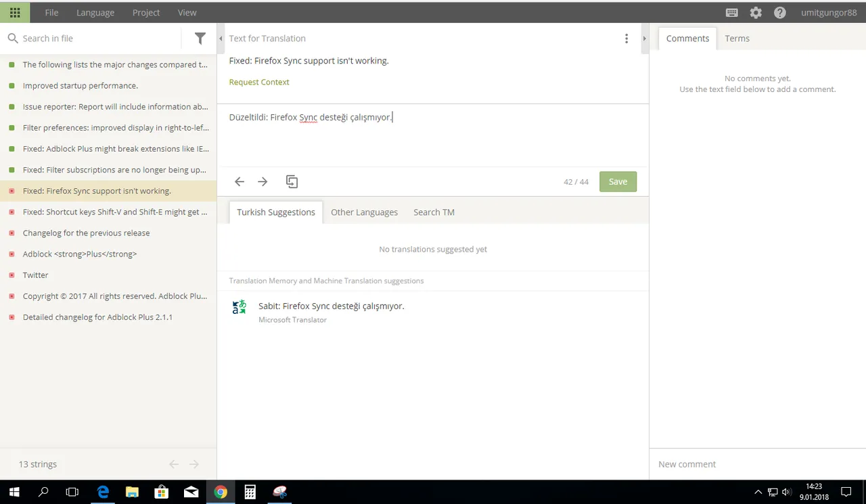Viewport: 866px width, 504px height.
Task: Select string 'Fixed: Shortcut keys Shift-V and Shift-E'
Action: tap(108, 212)
